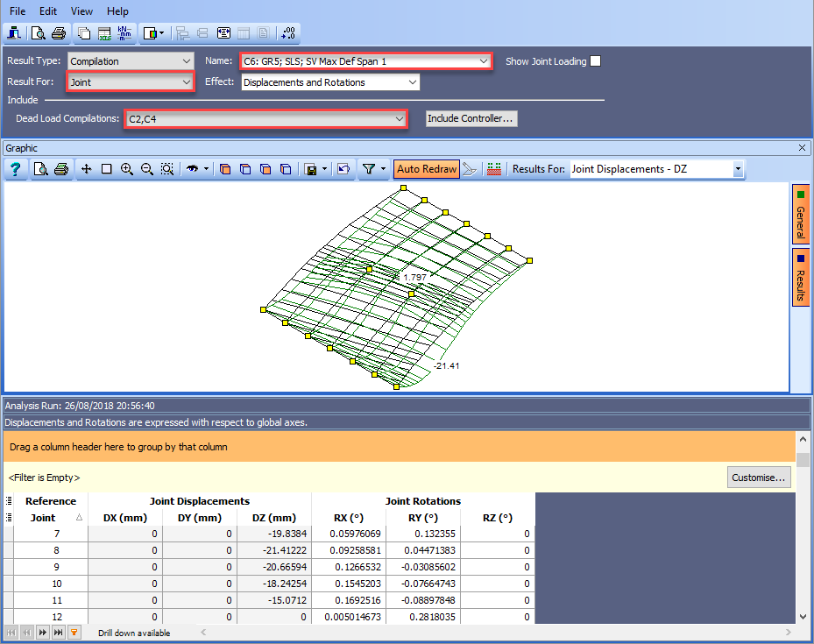Click the colour graphic window icon

150,33
